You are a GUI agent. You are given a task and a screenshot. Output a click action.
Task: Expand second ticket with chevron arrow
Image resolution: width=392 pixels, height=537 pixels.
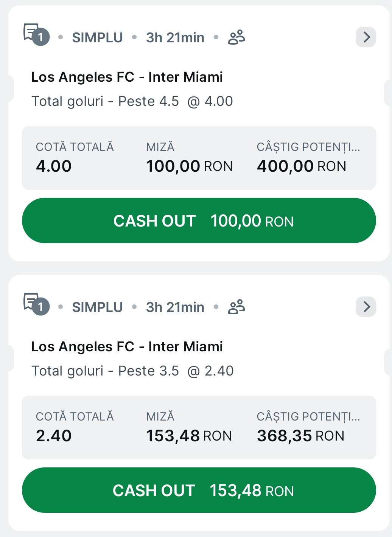366,307
